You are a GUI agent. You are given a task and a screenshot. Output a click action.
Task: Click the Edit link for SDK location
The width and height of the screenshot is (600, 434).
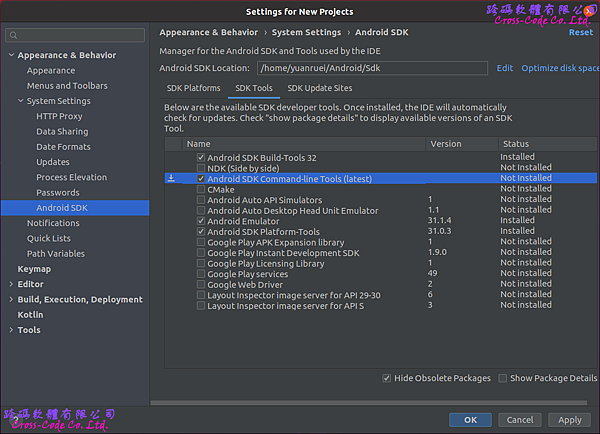[x=504, y=68]
